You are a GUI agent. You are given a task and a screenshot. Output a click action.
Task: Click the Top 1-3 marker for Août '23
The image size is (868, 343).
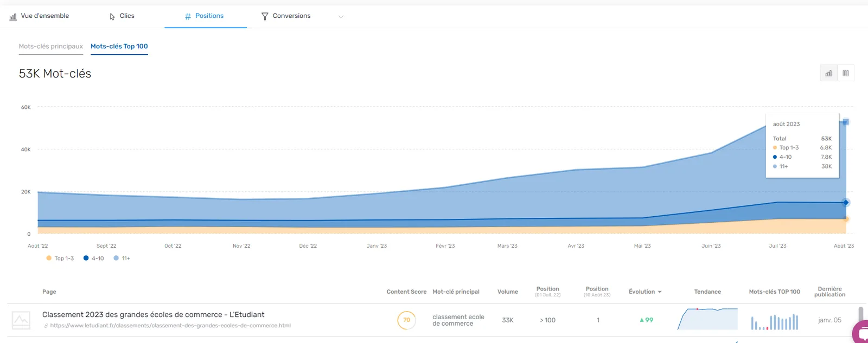(846, 219)
